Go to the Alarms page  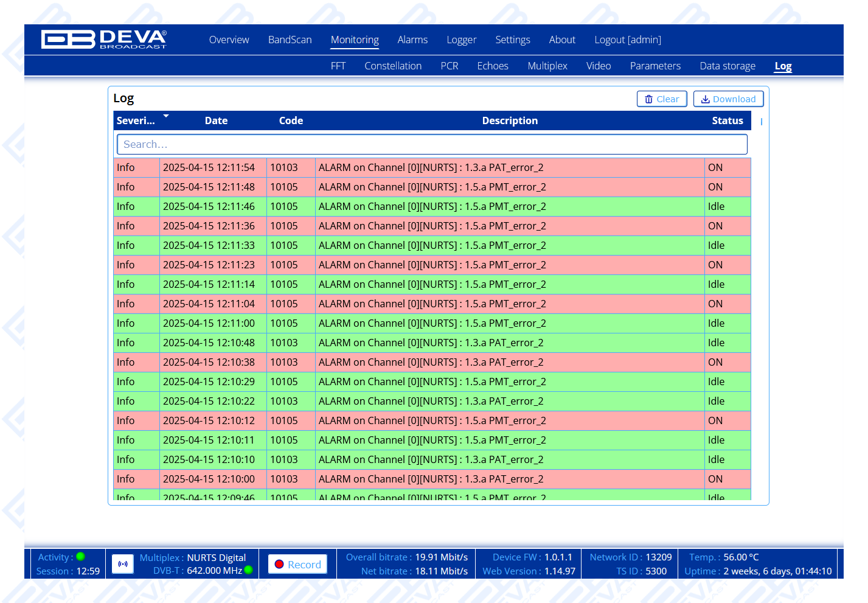coord(412,40)
